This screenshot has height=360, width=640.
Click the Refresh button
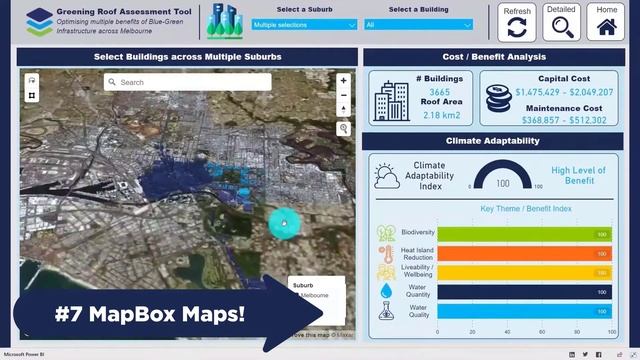[x=517, y=23]
